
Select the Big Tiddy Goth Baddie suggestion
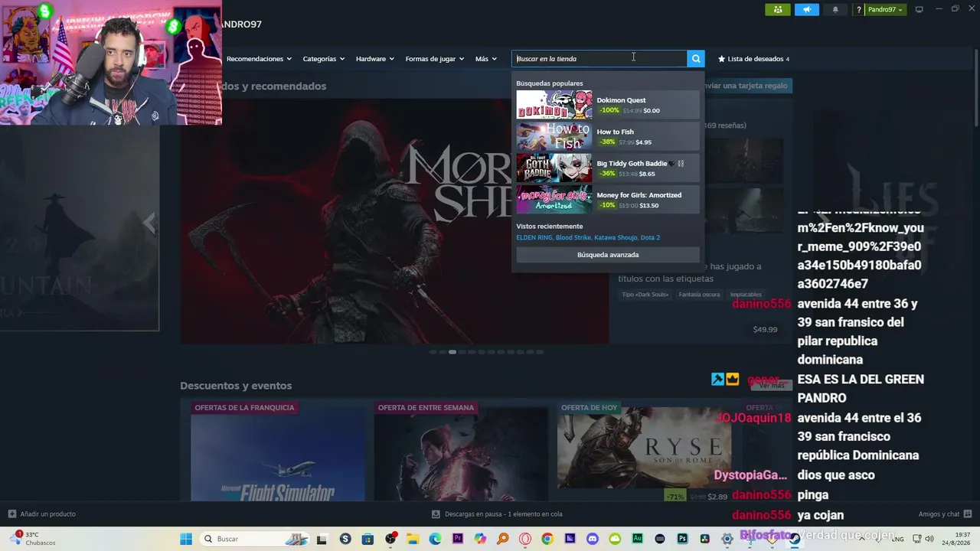pyautogui.click(x=608, y=168)
